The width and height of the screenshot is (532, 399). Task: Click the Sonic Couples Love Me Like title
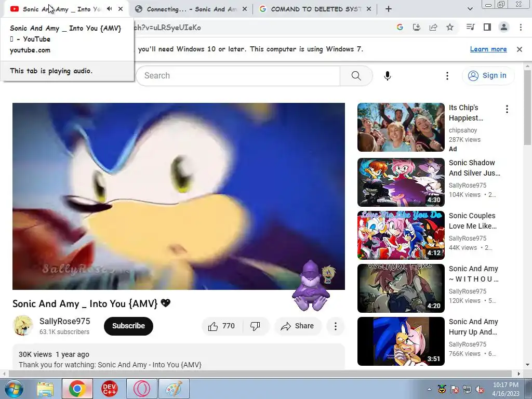pos(473,221)
